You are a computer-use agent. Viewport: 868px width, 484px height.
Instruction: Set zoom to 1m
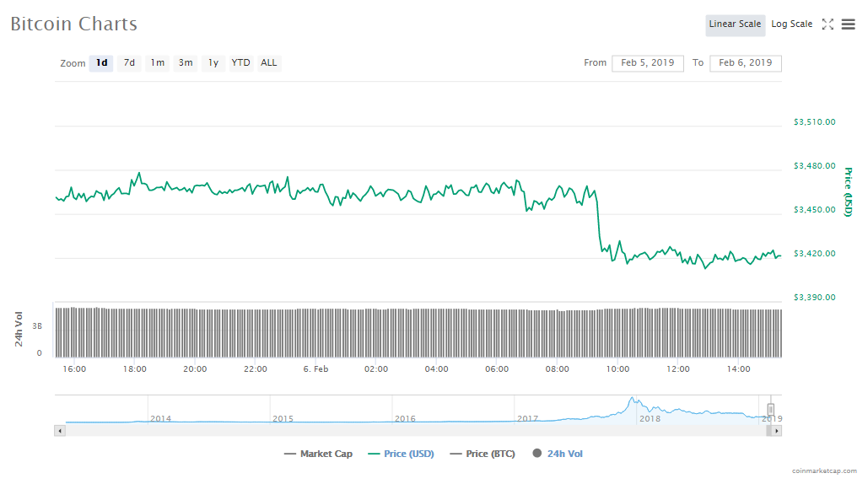tap(157, 63)
